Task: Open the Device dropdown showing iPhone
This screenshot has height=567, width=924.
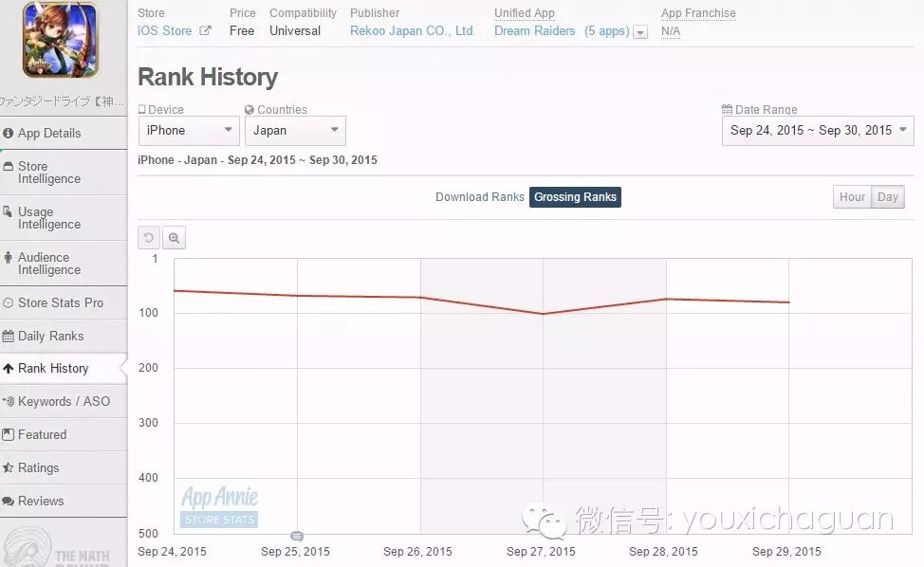Action: (x=188, y=130)
